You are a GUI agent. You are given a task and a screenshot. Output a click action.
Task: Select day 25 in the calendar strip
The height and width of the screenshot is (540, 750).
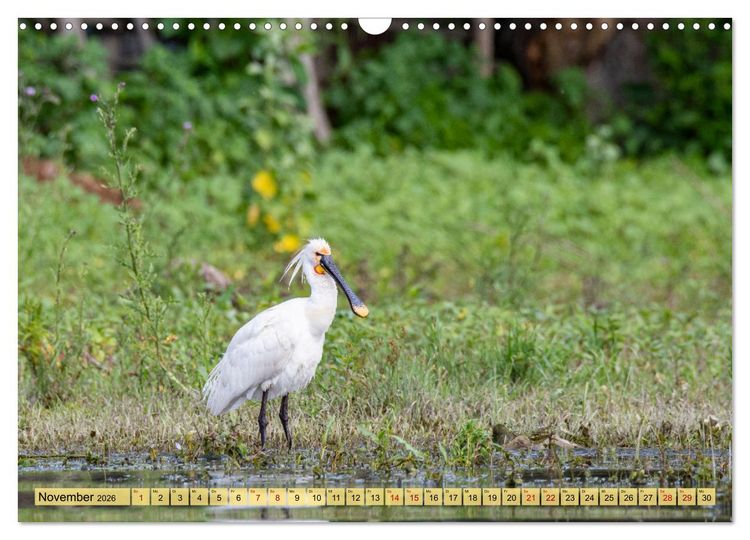point(609,497)
